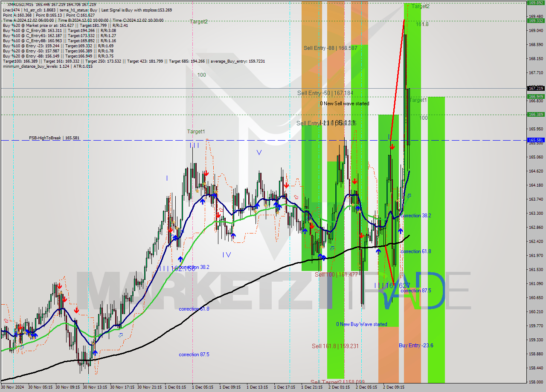Click the price axis value 160.650

pos(536,297)
